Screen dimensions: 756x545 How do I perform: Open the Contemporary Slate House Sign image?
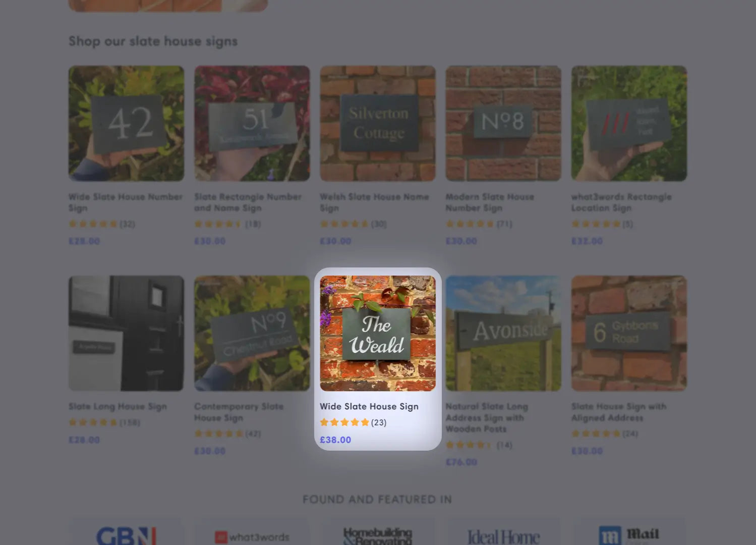[252, 333]
